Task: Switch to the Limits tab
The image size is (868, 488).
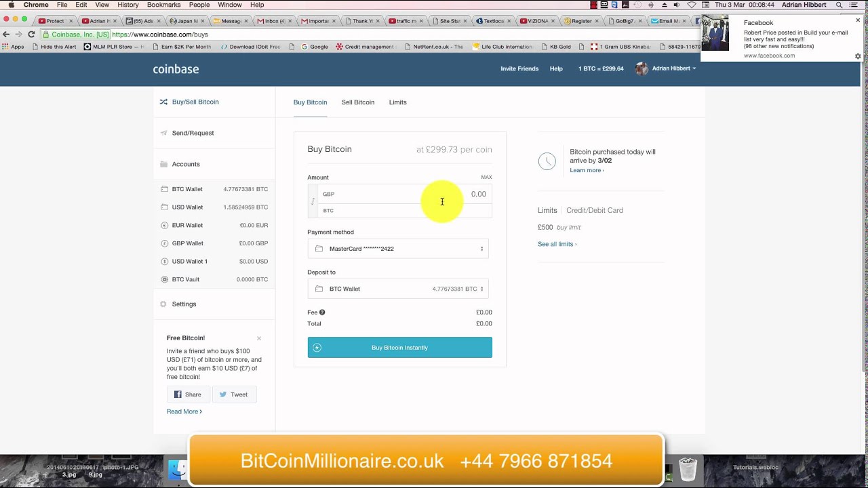Action: (398, 102)
